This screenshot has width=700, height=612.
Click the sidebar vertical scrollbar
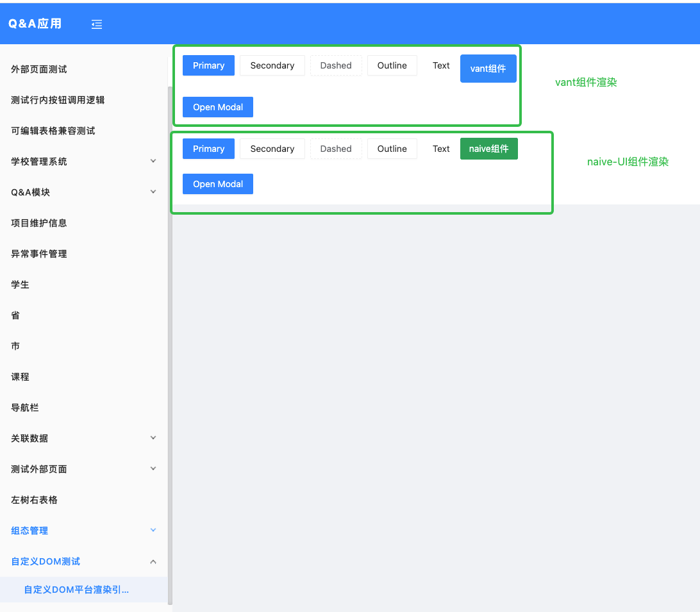[x=170, y=346]
